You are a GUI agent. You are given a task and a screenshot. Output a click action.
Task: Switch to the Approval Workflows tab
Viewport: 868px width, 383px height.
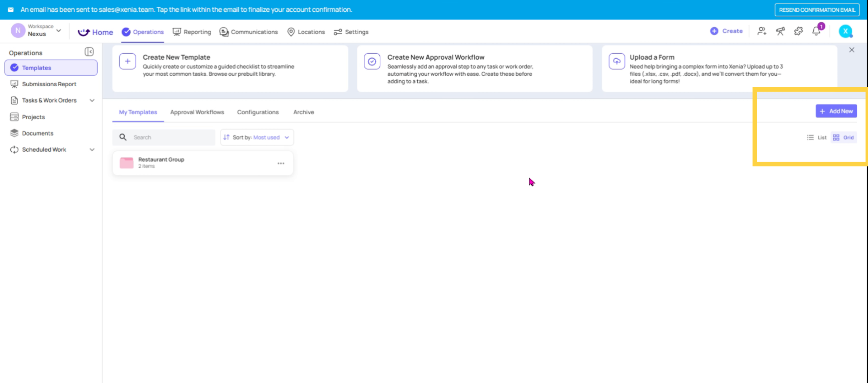tap(197, 112)
